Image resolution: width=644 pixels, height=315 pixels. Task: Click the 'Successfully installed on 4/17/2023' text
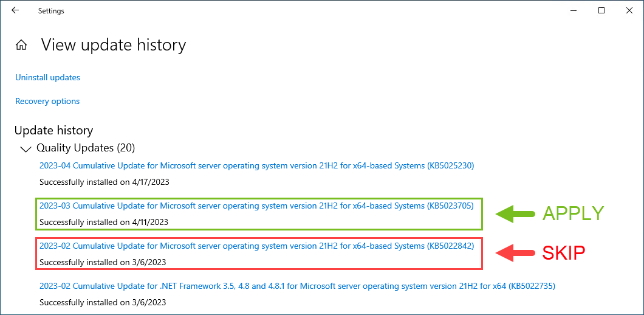tap(104, 182)
